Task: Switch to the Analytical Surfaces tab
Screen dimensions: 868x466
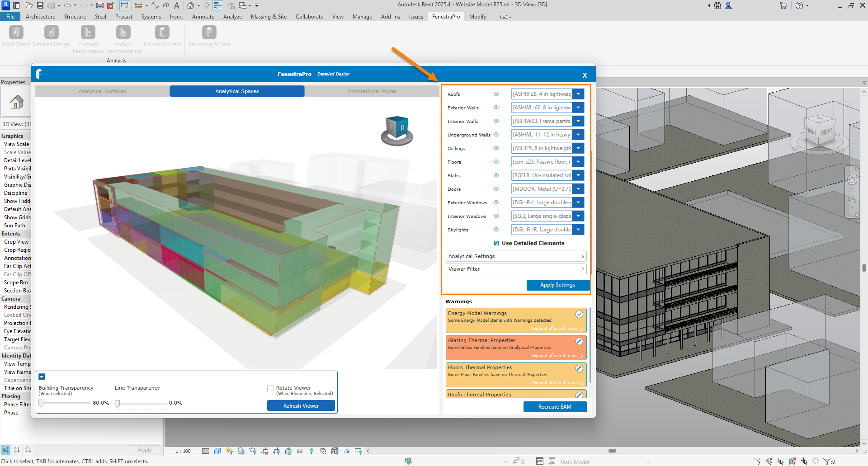Action: [102, 91]
